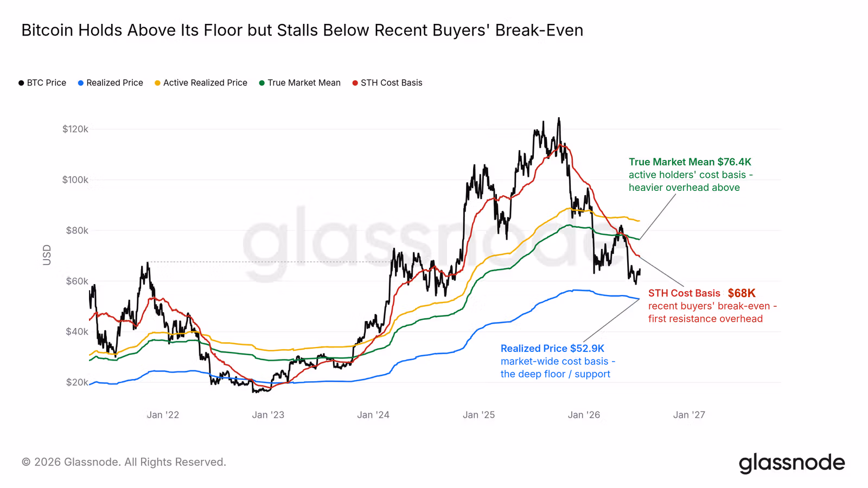Click the STH Cost Basis legend label
Screen dimensions: 868x488
[391, 83]
